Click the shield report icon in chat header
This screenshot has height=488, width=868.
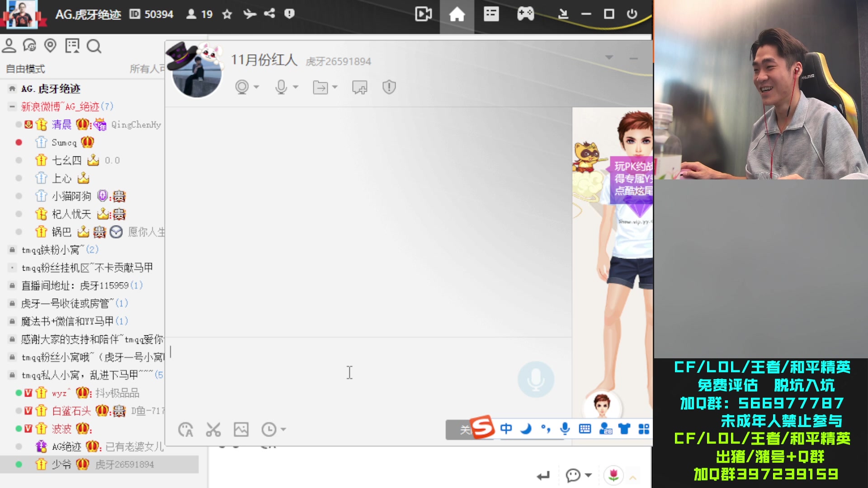[389, 87]
